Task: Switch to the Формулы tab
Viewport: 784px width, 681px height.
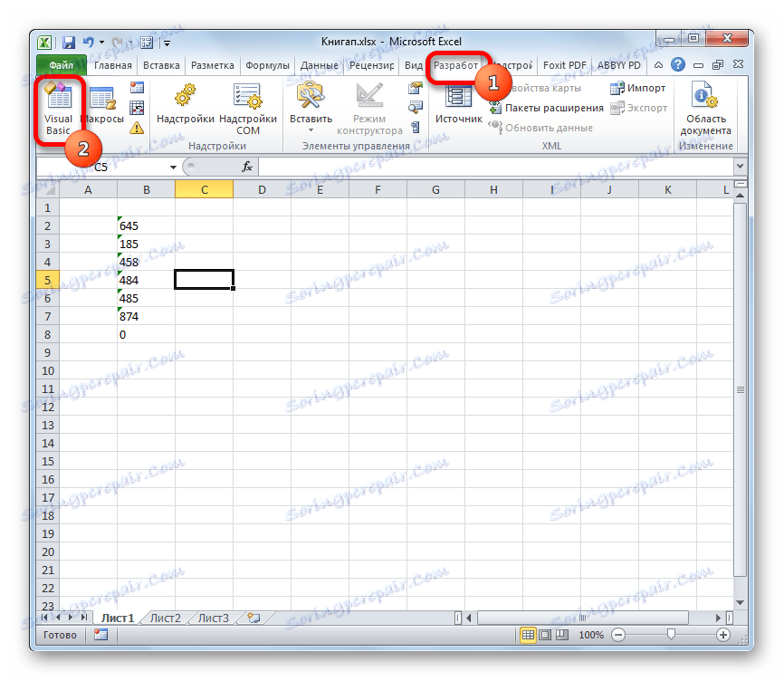Action: pos(267,65)
